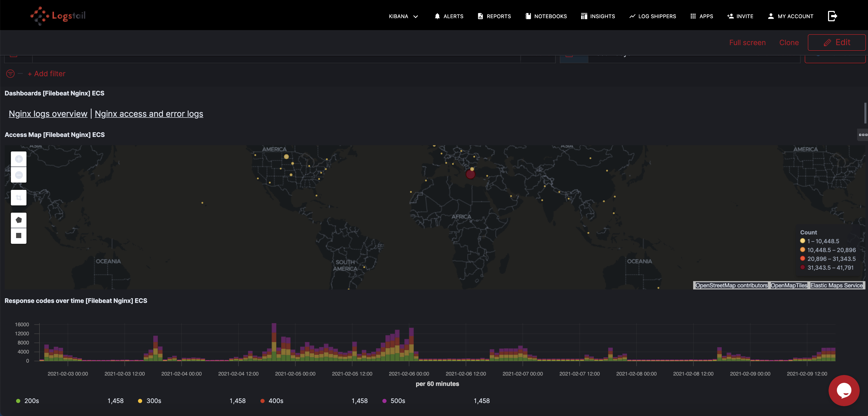Screen dimensions: 868x416
Task: Open Nginx access and error logs link
Action: coord(149,114)
